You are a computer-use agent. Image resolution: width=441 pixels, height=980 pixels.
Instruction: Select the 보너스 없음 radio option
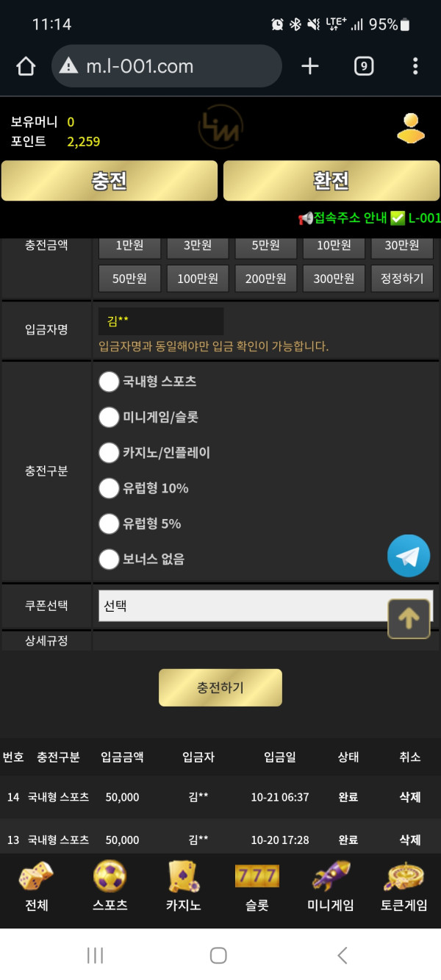point(109,559)
